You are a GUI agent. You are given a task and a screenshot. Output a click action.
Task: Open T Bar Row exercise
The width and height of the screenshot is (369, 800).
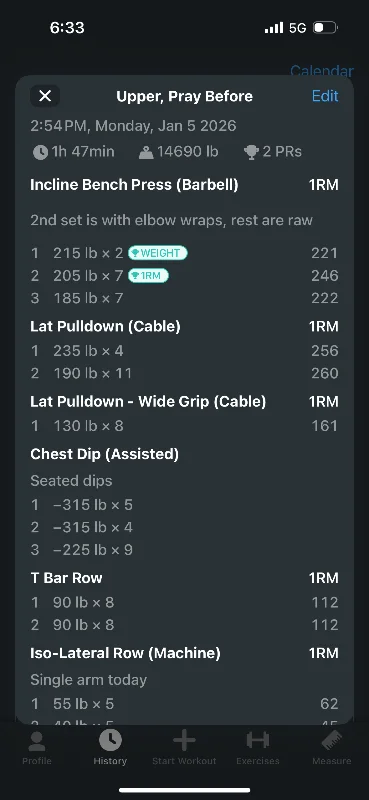coord(66,578)
